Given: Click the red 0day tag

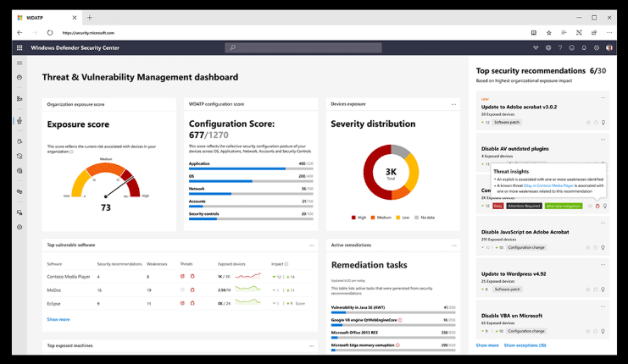Looking at the screenshot, I should [497, 206].
